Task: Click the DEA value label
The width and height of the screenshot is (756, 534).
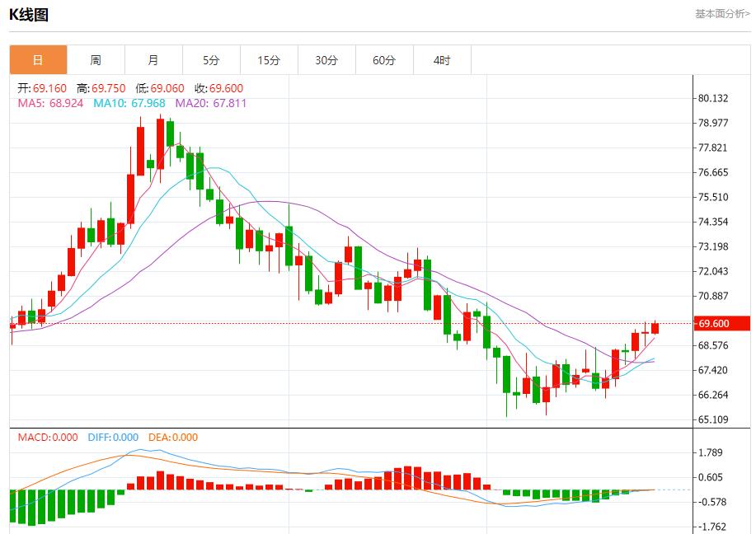Action: 173,438
